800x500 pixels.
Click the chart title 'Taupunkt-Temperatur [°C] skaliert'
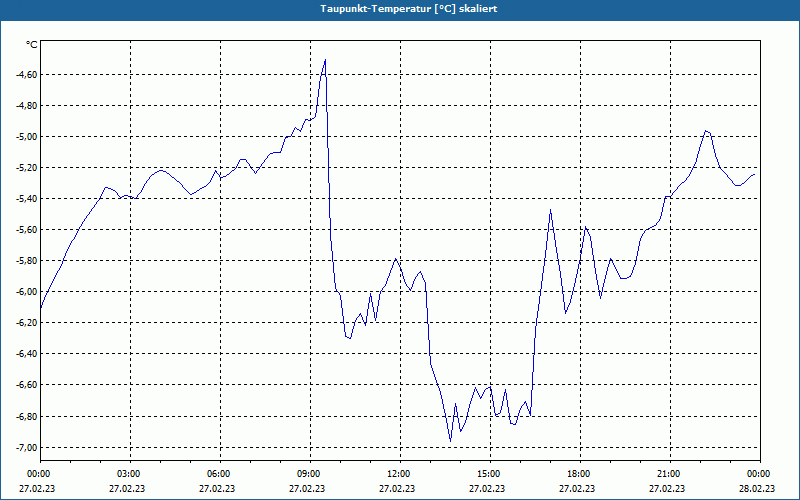click(409, 9)
